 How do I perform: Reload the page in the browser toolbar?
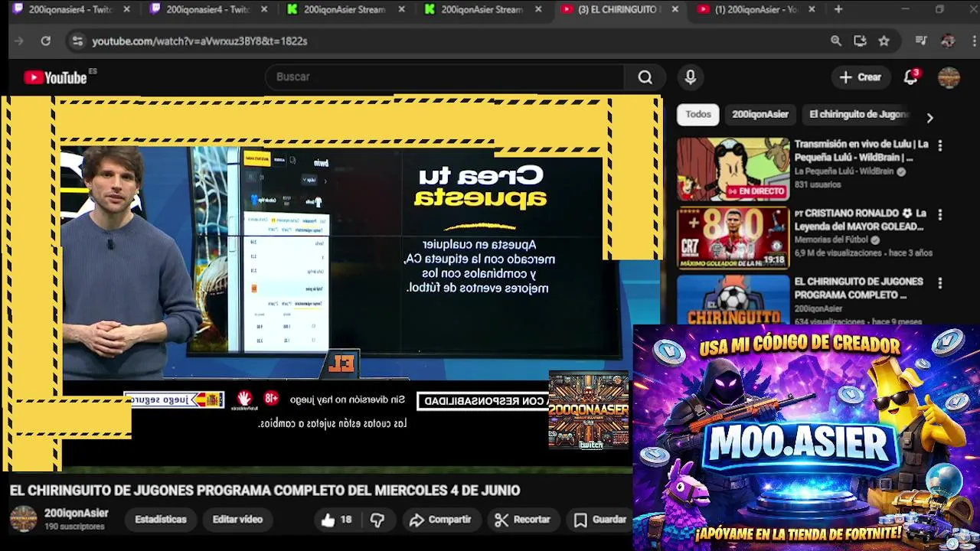tap(46, 41)
